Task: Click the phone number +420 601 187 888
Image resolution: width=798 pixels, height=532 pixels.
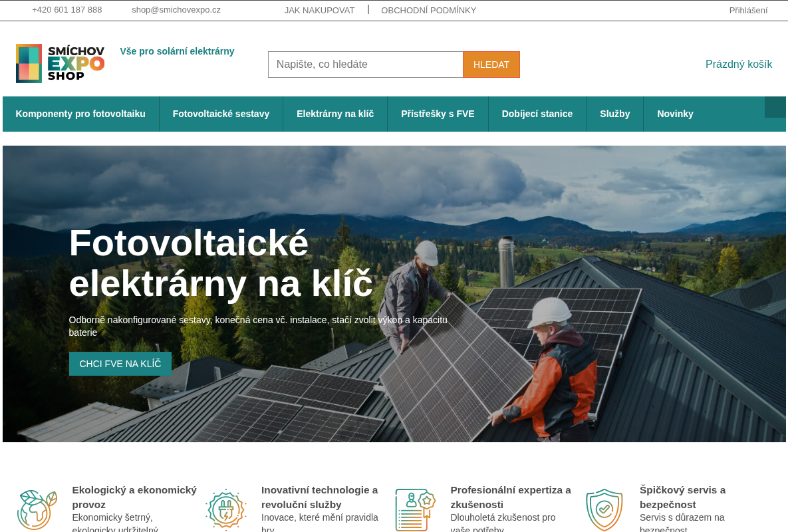Action: point(67,10)
